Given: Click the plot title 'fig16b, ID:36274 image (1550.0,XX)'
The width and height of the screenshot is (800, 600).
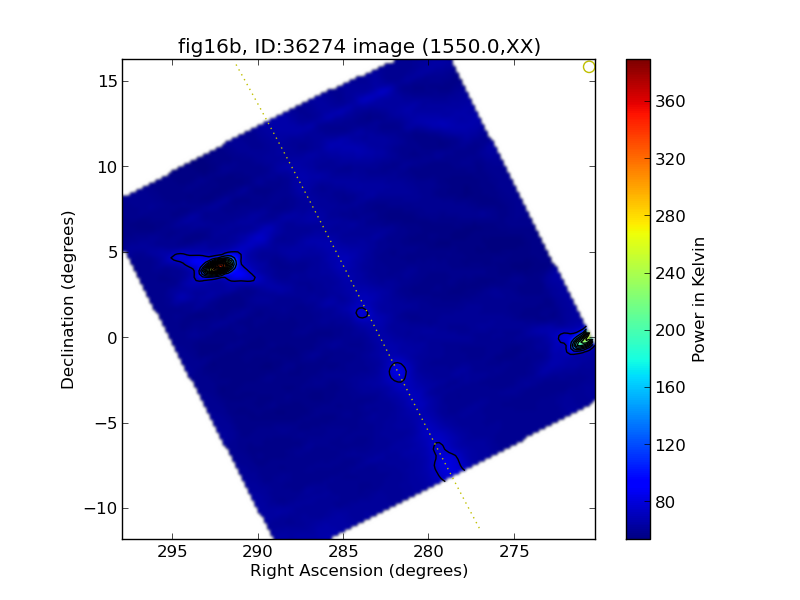Looking at the screenshot, I should pos(359,46).
